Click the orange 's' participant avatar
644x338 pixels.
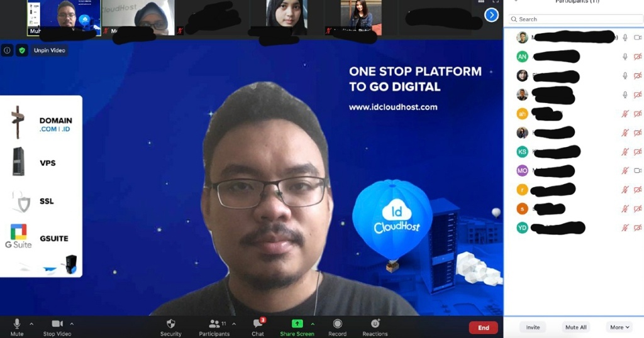tap(522, 209)
